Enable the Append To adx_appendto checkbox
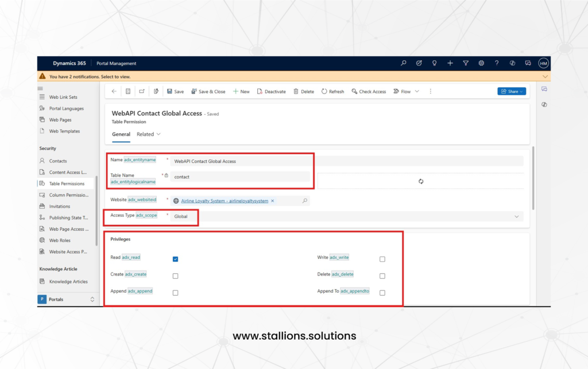588x369 pixels. click(382, 293)
